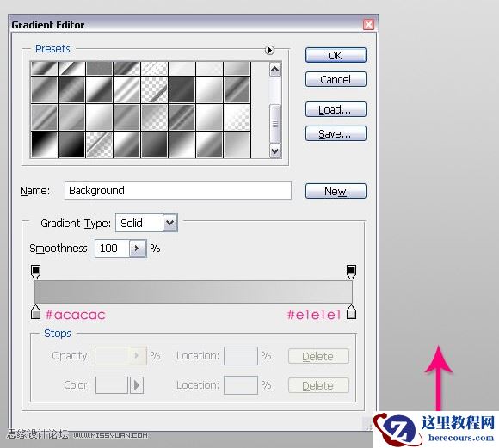Select fifth bottom-row dark gray preset
The width and height of the screenshot is (499, 448).
tap(154, 145)
